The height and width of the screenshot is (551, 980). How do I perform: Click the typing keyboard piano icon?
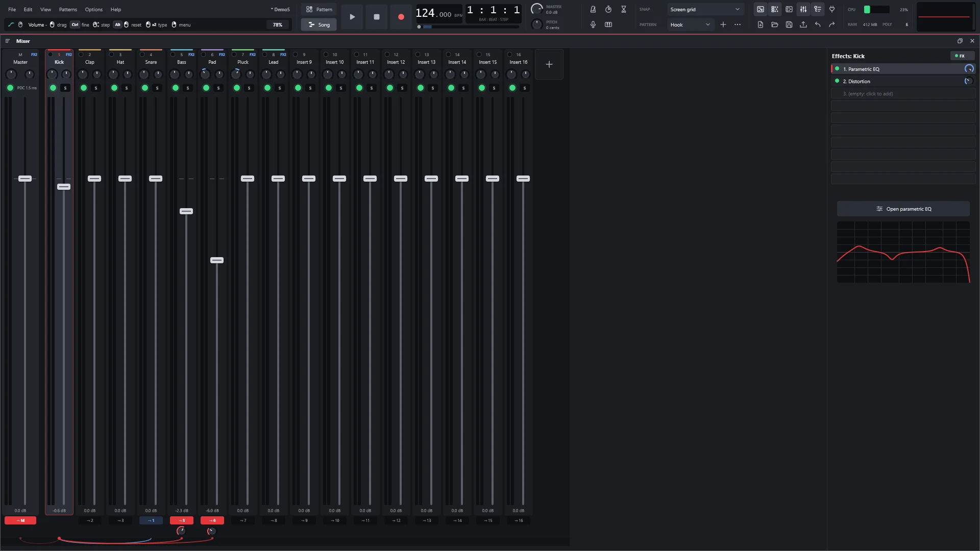point(608,24)
